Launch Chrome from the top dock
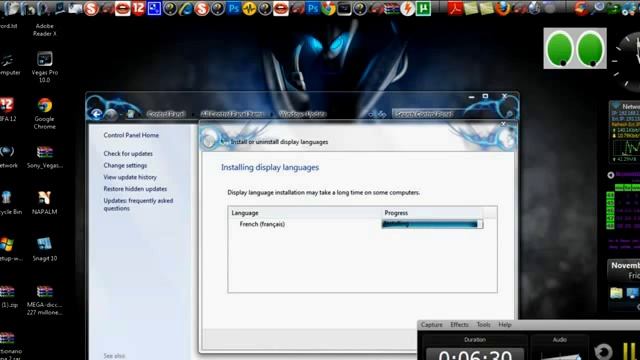The width and height of the screenshot is (640, 360). point(328,9)
